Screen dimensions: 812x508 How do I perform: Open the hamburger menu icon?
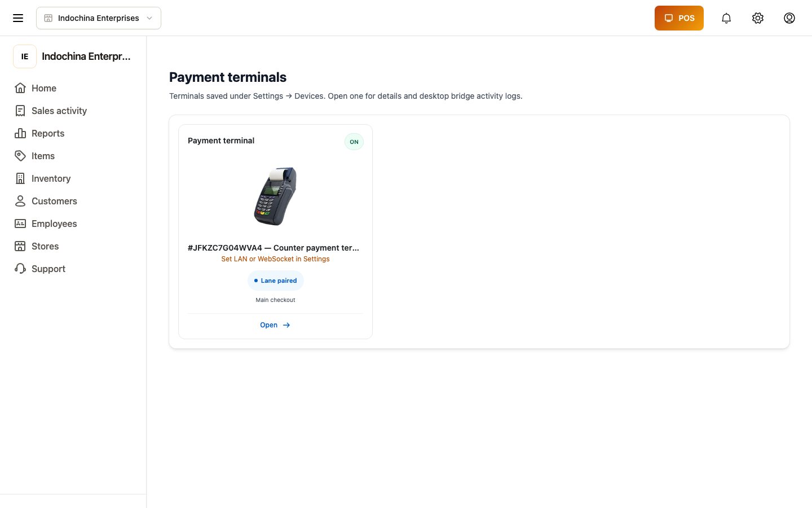click(18, 18)
